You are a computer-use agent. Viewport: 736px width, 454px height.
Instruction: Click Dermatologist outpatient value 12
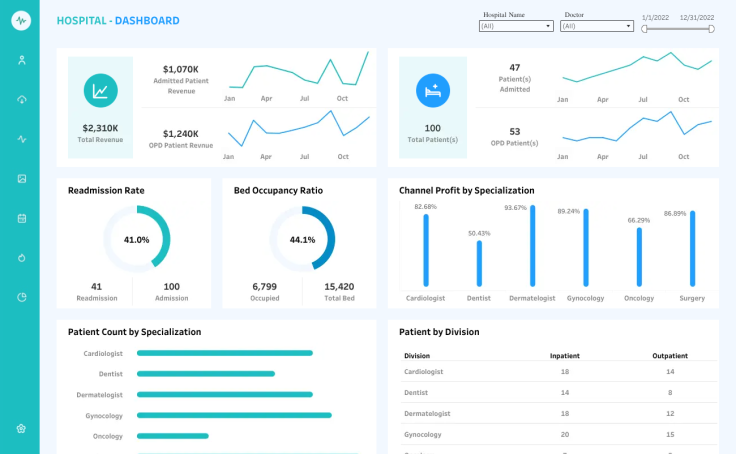670,414
